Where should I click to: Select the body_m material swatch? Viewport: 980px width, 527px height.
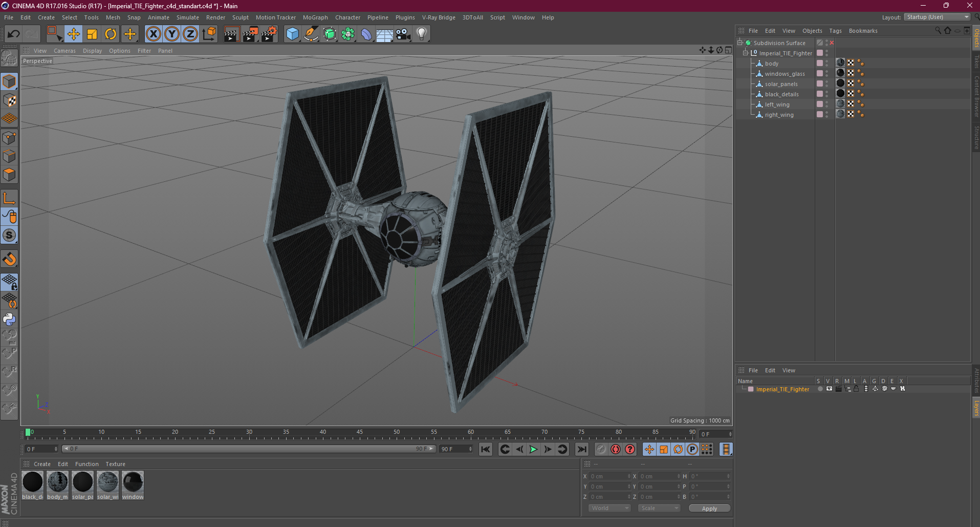tap(57, 485)
